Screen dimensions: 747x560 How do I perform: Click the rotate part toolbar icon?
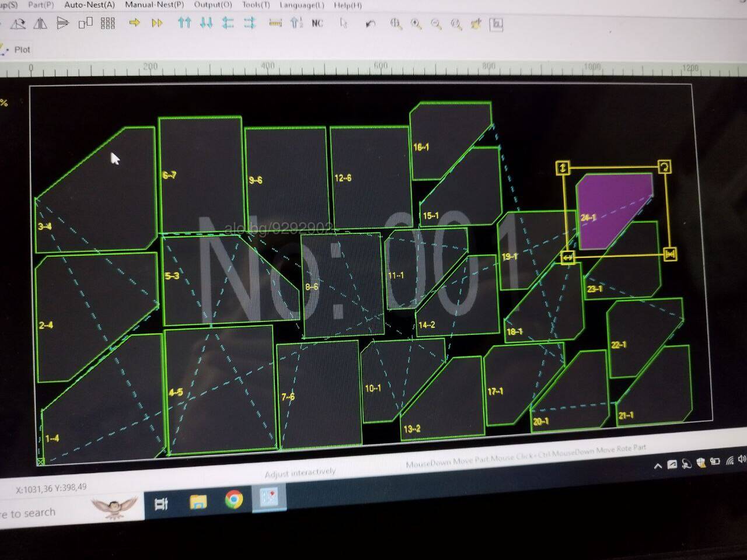point(18,24)
